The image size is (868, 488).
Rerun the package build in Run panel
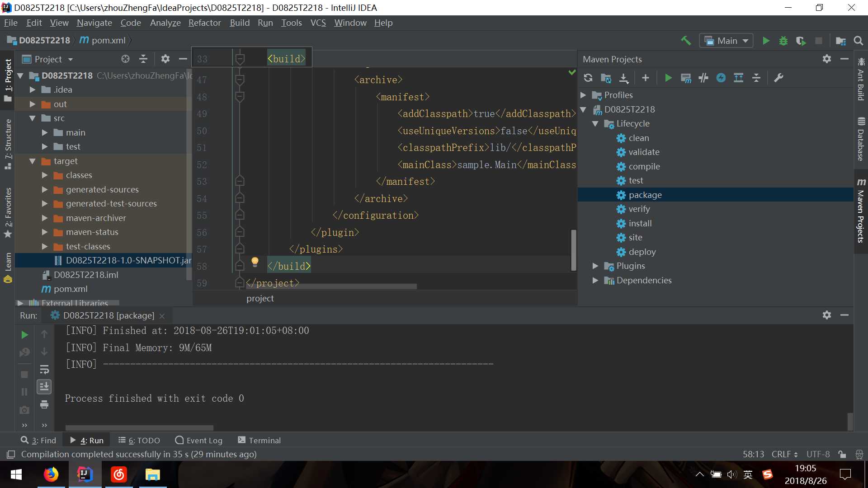(x=25, y=334)
